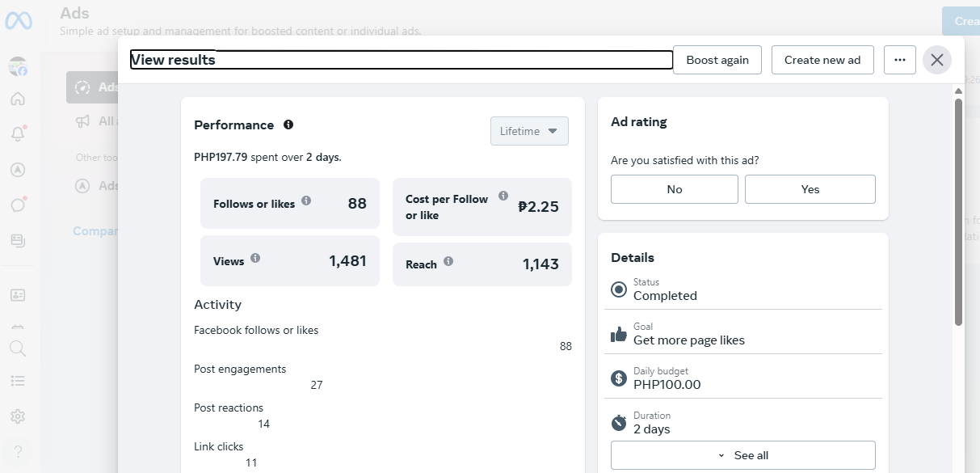Expand details with See all
980x473 pixels.
[x=742, y=455]
